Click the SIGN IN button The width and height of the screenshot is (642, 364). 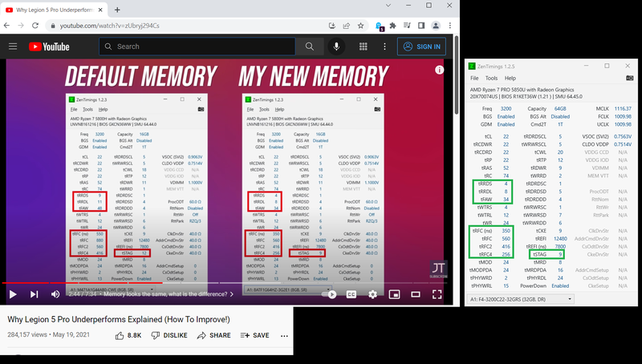pyautogui.click(x=428, y=47)
